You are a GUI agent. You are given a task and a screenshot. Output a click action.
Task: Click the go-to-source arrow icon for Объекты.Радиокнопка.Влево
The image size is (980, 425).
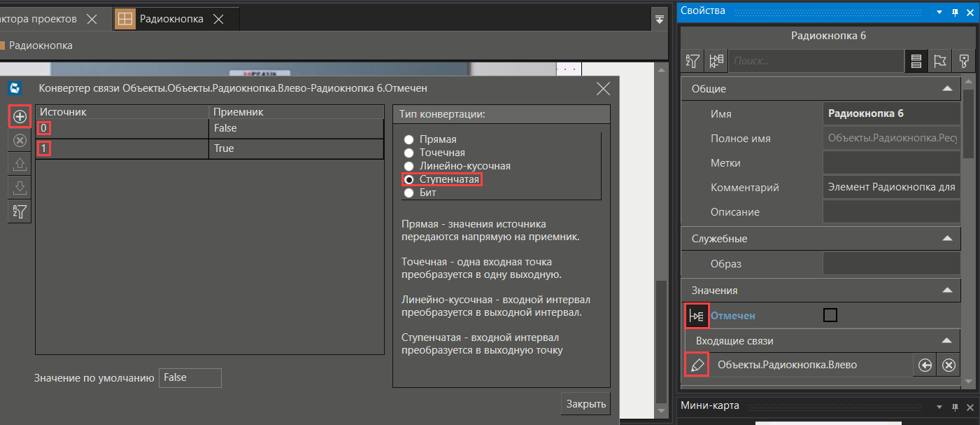coord(925,365)
